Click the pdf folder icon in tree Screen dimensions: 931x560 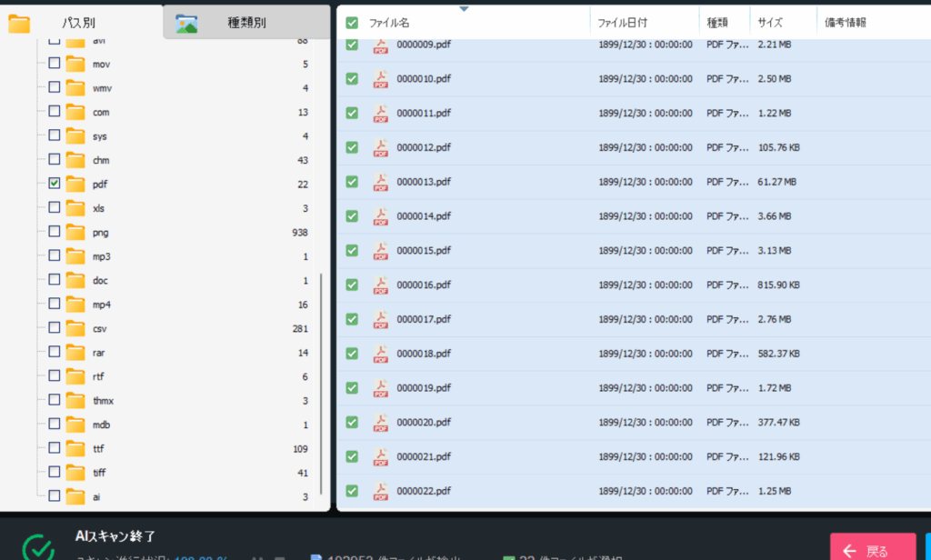75,184
